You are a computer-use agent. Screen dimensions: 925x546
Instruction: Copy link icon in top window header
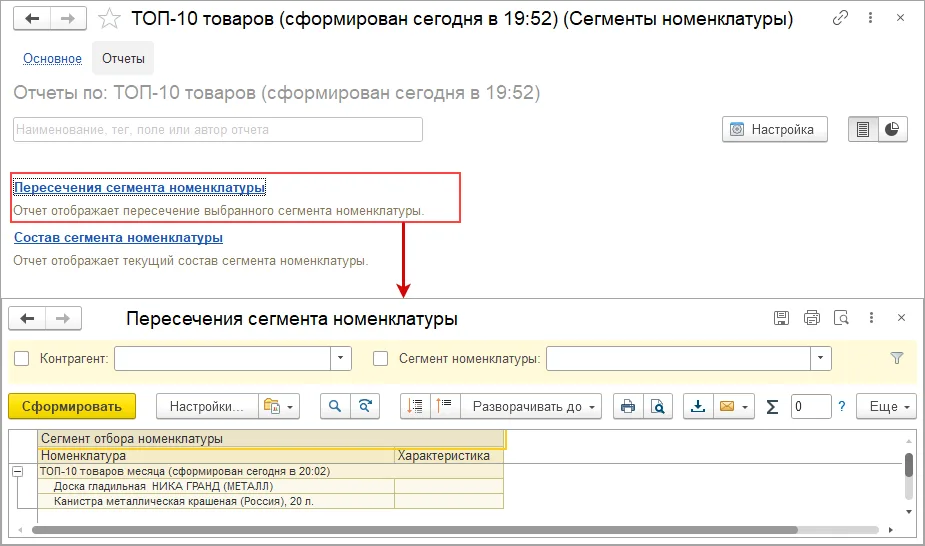pyautogui.click(x=840, y=18)
